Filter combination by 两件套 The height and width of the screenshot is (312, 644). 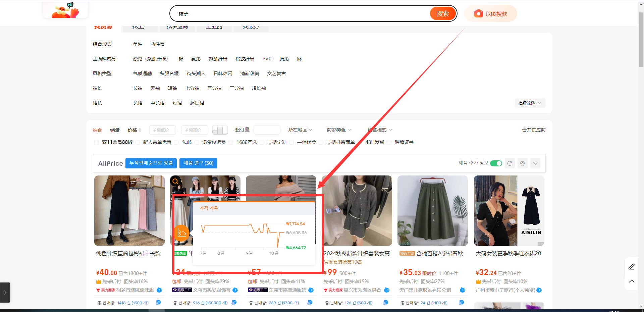click(157, 44)
